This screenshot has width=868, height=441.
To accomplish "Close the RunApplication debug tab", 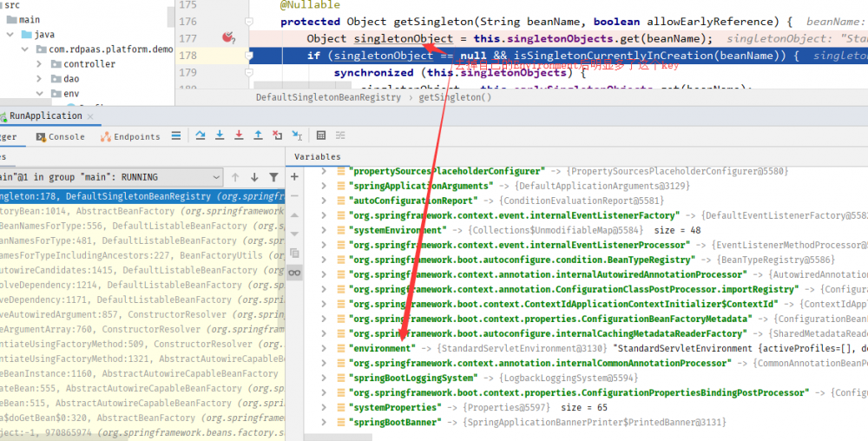I will point(92,116).
